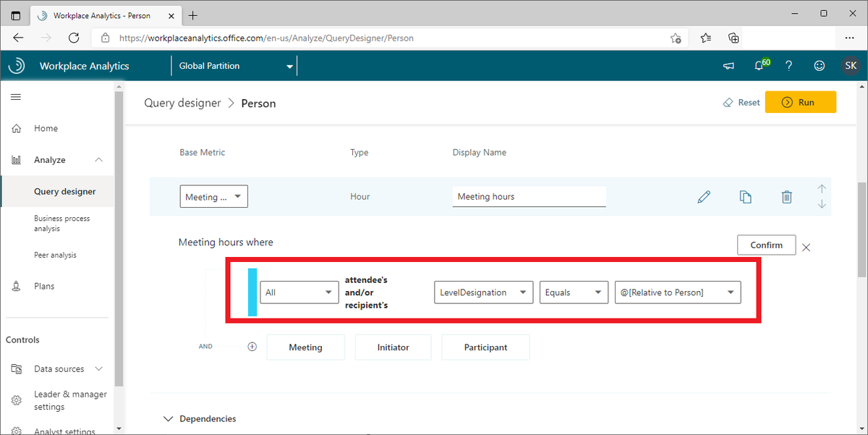Close the Workplace Analytics - Person tab
868x435 pixels.
tap(171, 15)
